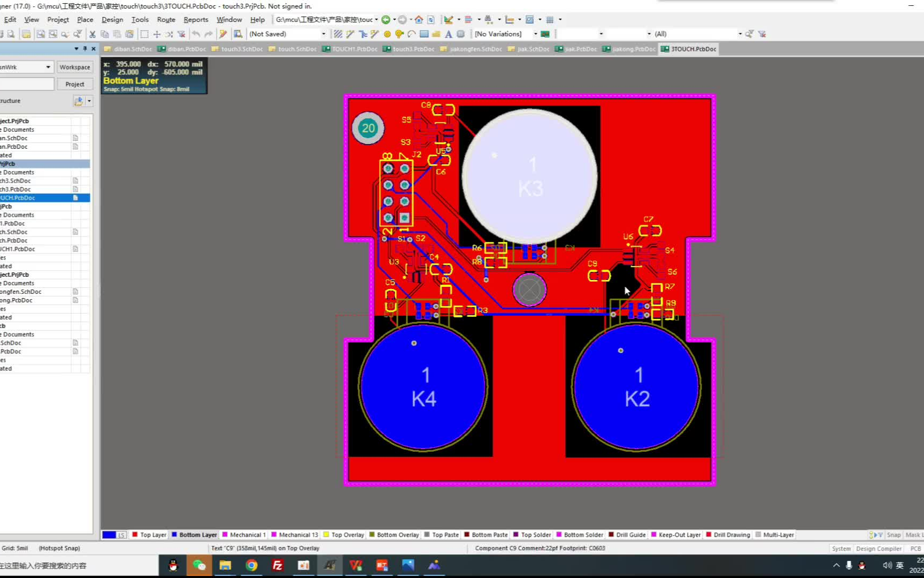Click the LS layer set button
The width and height of the screenshot is (924, 578).
pos(121,535)
